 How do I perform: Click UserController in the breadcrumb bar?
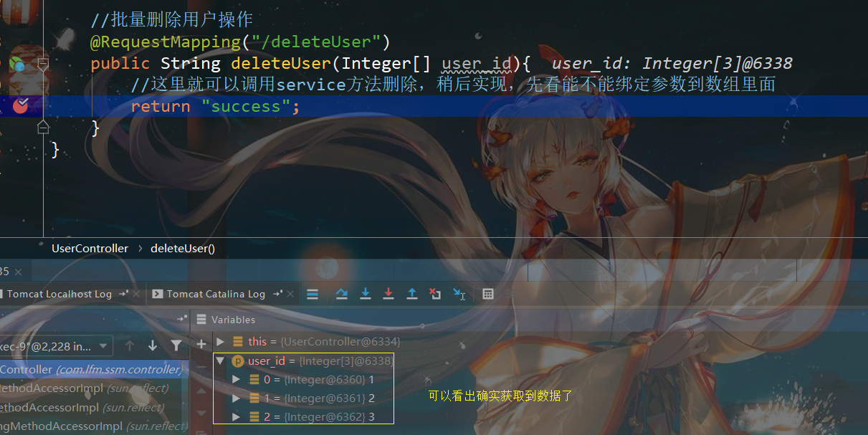pyautogui.click(x=90, y=248)
